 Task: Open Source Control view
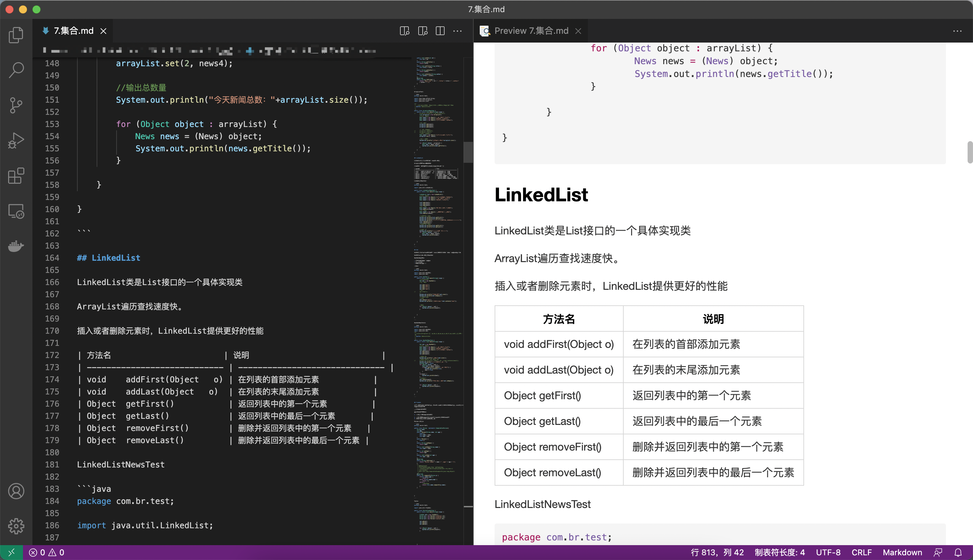click(x=16, y=105)
